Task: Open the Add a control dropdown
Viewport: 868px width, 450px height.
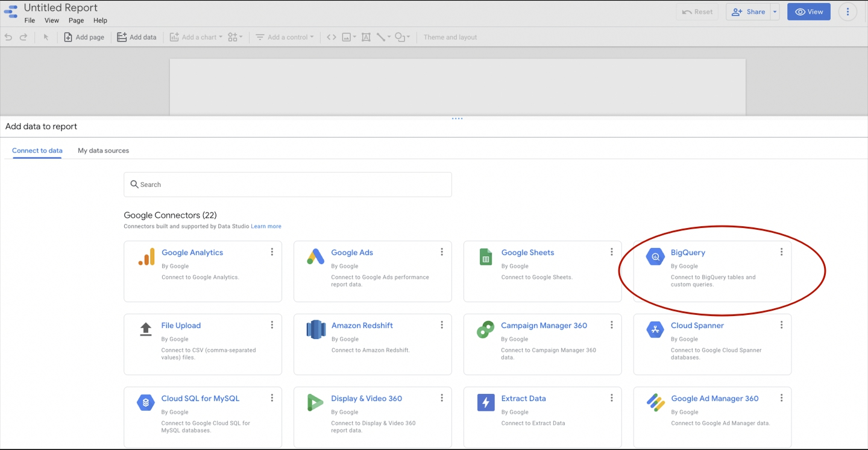Action: [x=285, y=37]
